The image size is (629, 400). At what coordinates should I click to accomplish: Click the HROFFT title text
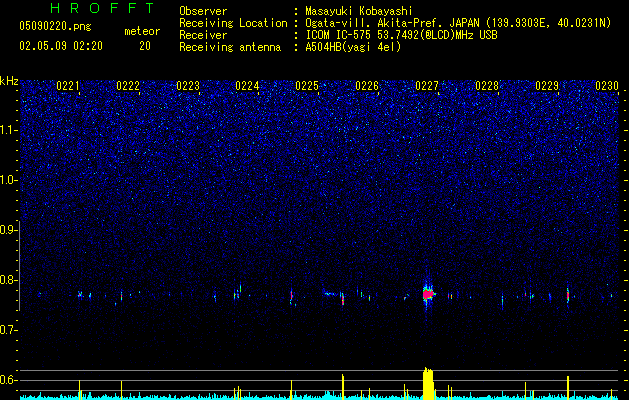click(x=103, y=8)
